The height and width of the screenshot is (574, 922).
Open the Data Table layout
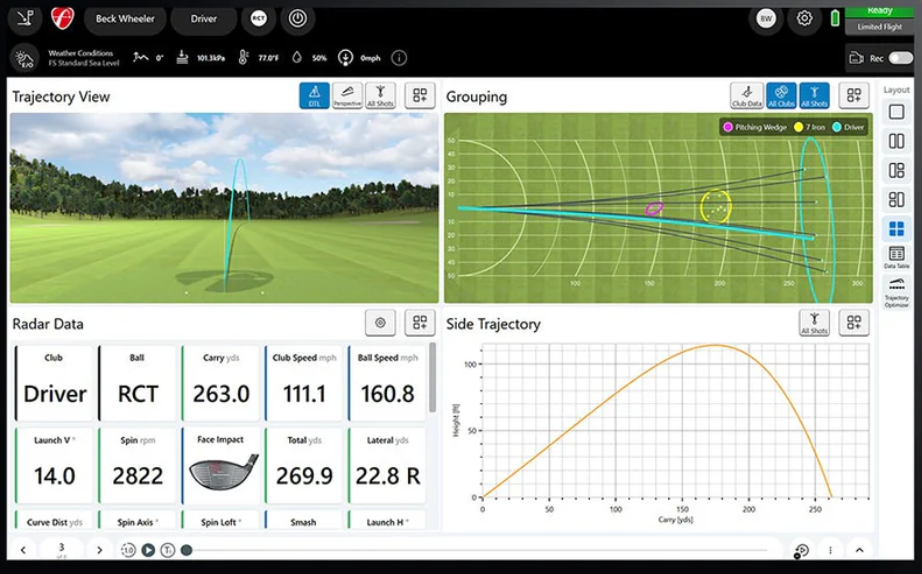(x=896, y=257)
